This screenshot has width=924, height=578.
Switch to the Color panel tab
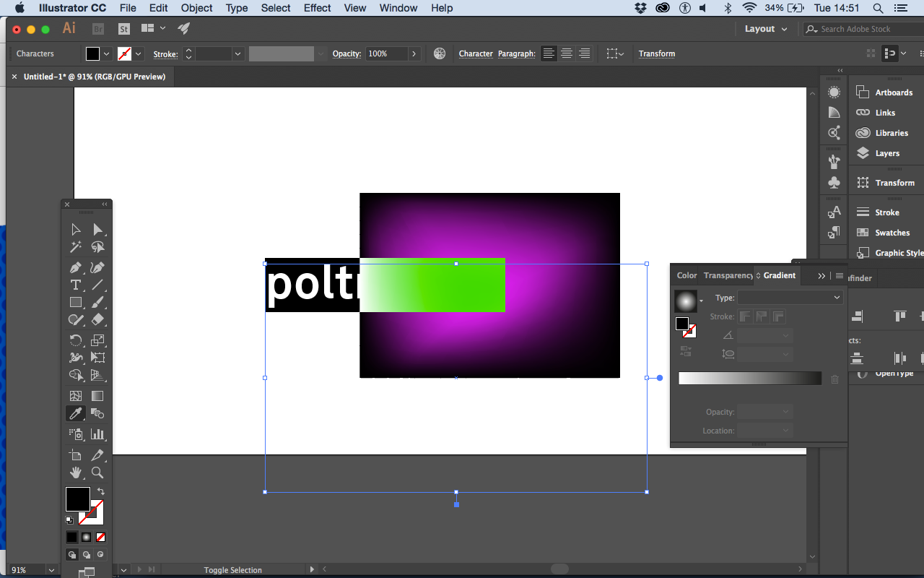click(x=687, y=275)
